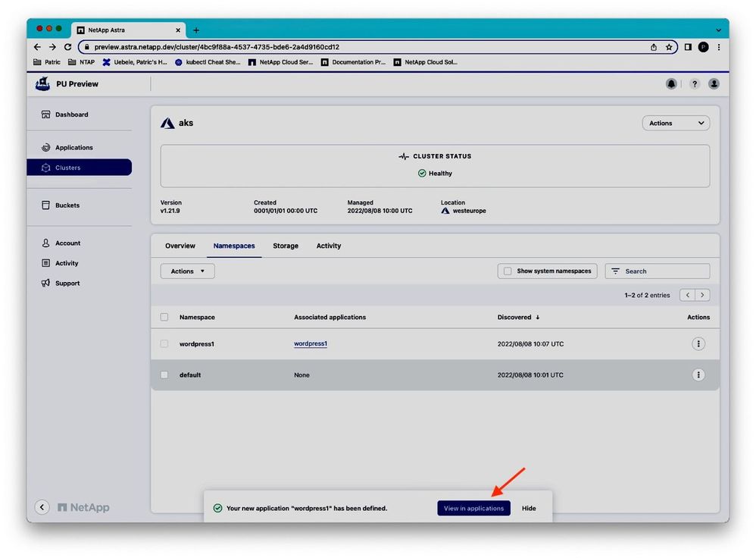Switch to the Storage tab

tap(286, 246)
